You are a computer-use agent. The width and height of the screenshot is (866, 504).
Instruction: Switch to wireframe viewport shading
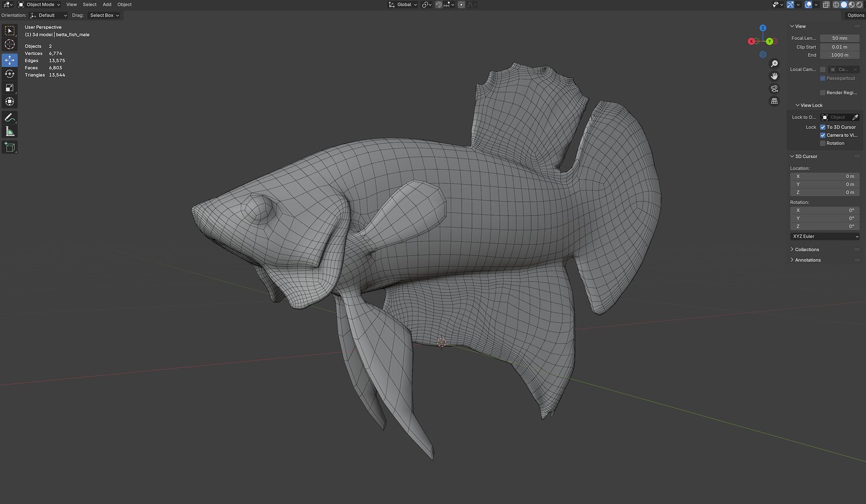(x=836, y=5)
